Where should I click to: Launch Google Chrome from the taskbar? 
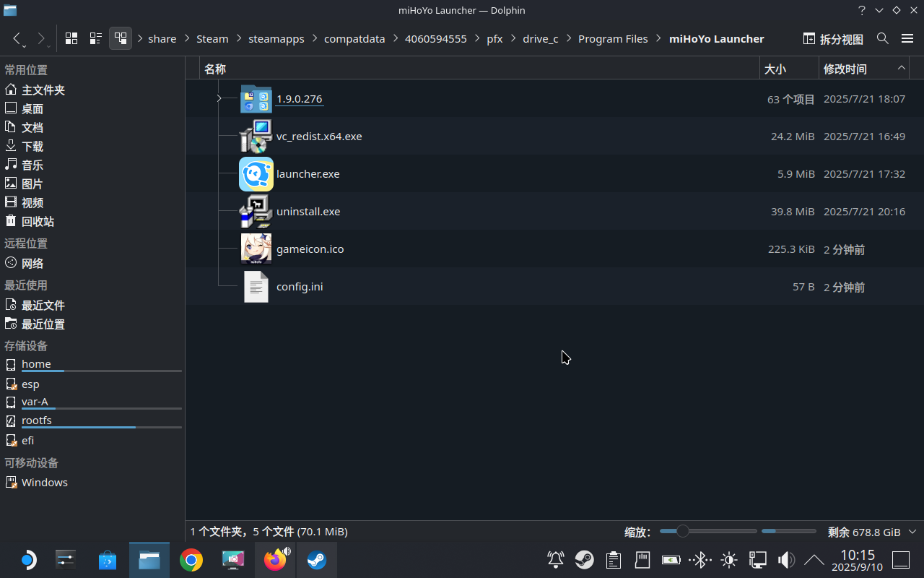point(191,560)
